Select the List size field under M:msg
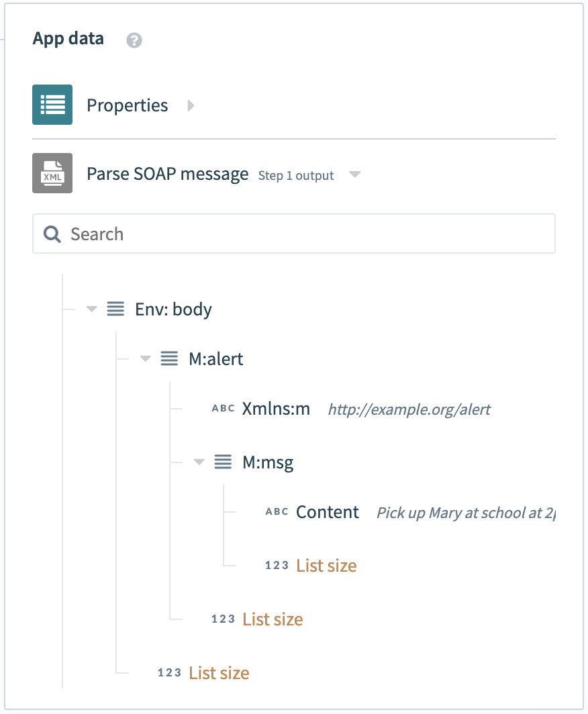Screen dimensions: 588x714 coord(326,566)
